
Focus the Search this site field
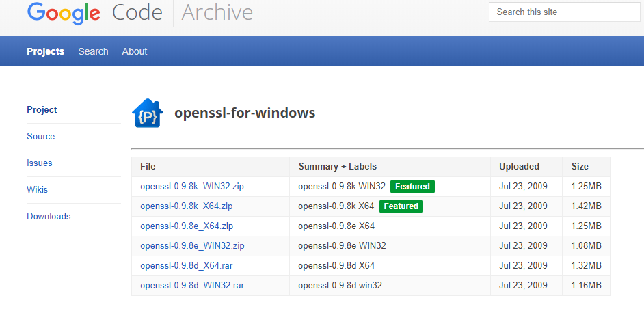click(564, 12)
